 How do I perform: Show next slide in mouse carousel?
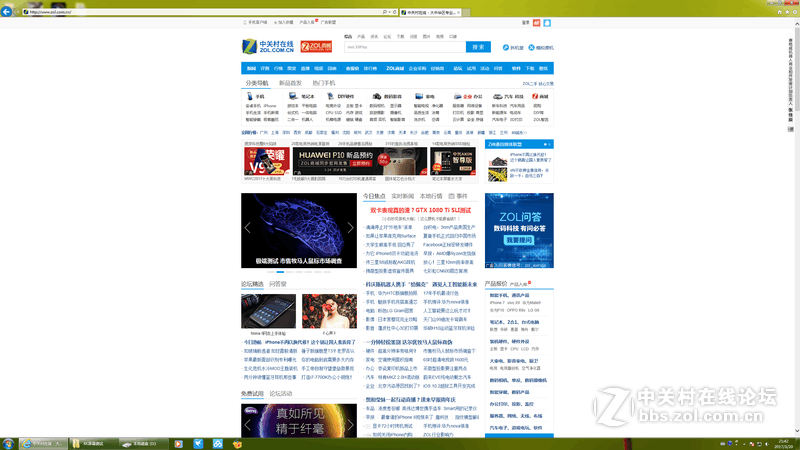[x=351, y=228]
